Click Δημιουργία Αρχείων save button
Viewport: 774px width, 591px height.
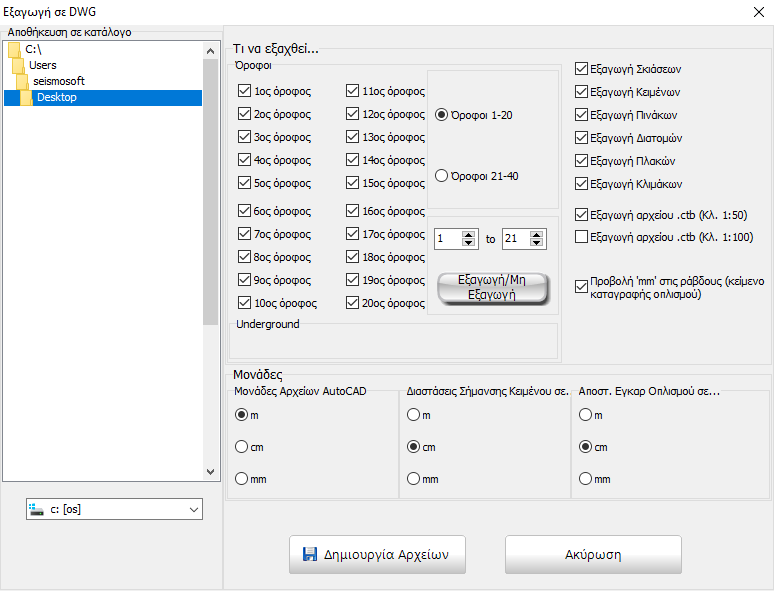[x=376, y=555]
